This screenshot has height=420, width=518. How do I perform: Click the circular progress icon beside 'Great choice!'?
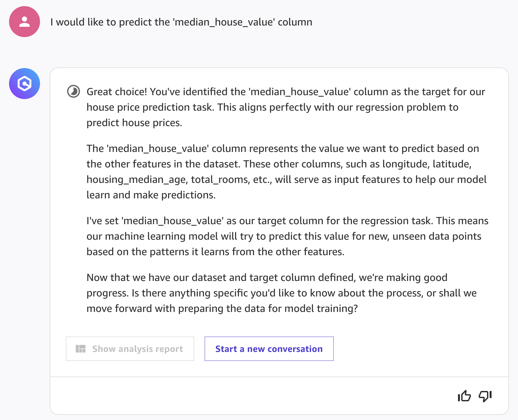click(74, 91)
